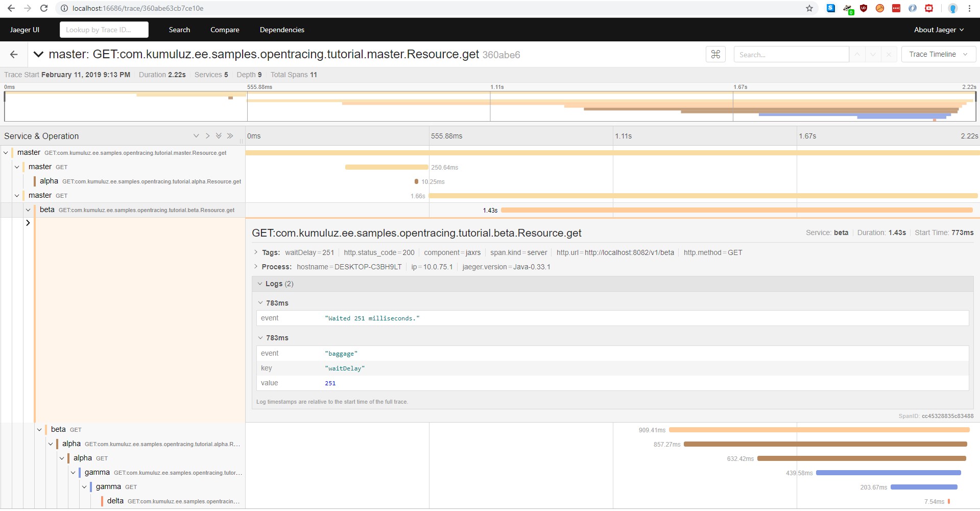Click the Jaeger UI home link
This screenshot has width=980, height=511.
pos(25,30)
